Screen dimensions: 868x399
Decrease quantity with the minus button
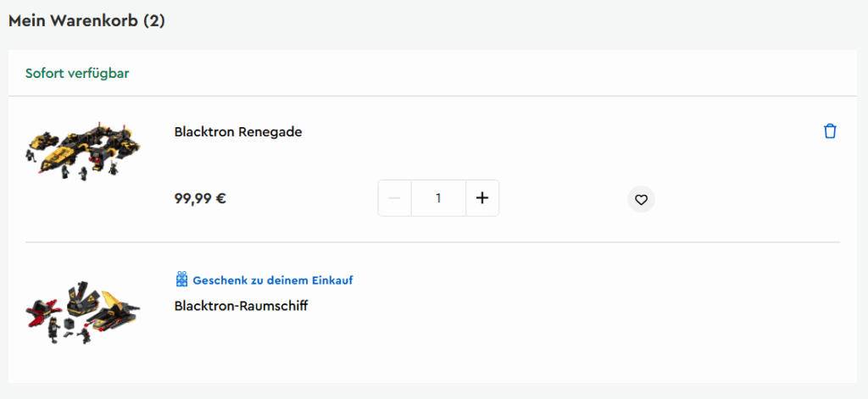point(395,198)
